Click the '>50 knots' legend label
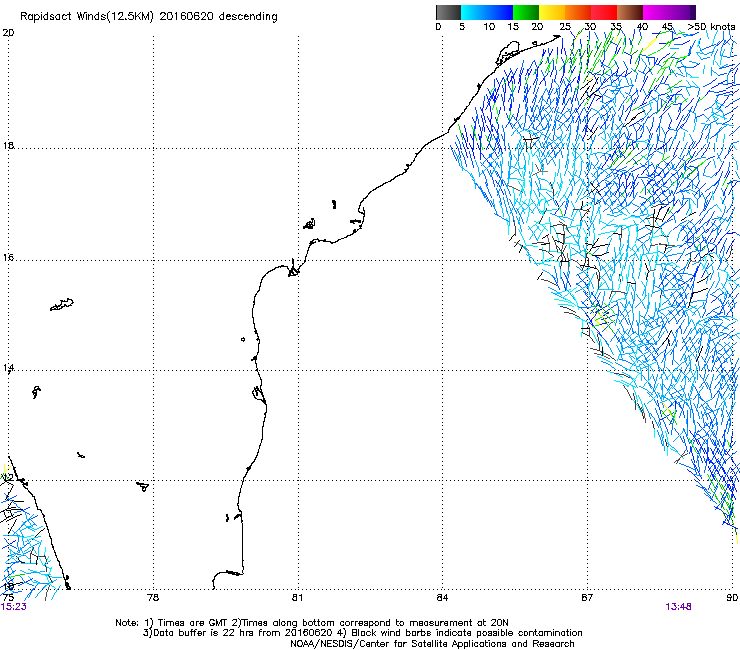This screenshot has height=650, width=740. point(711,26)
